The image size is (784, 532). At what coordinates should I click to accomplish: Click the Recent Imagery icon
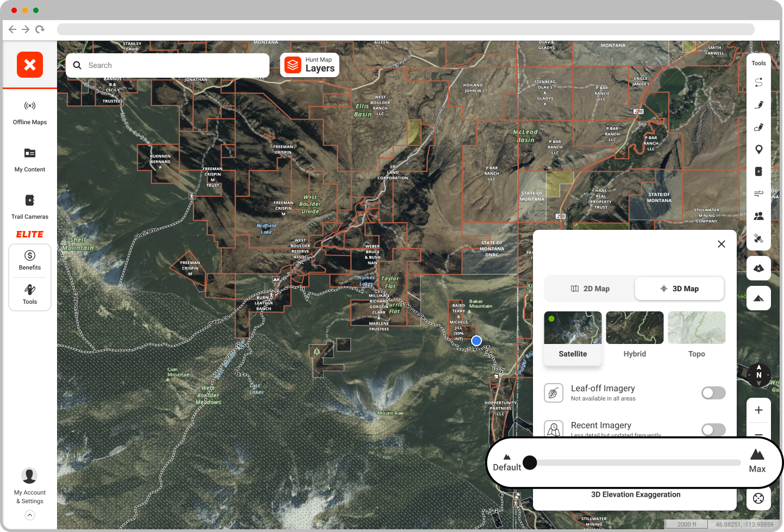click(553, 429)
